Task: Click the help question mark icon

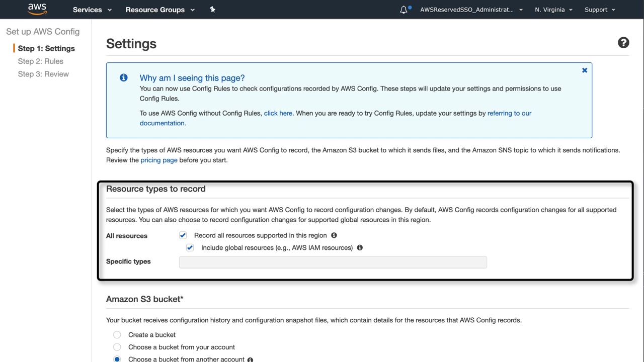Action: [x=623, y=43]
